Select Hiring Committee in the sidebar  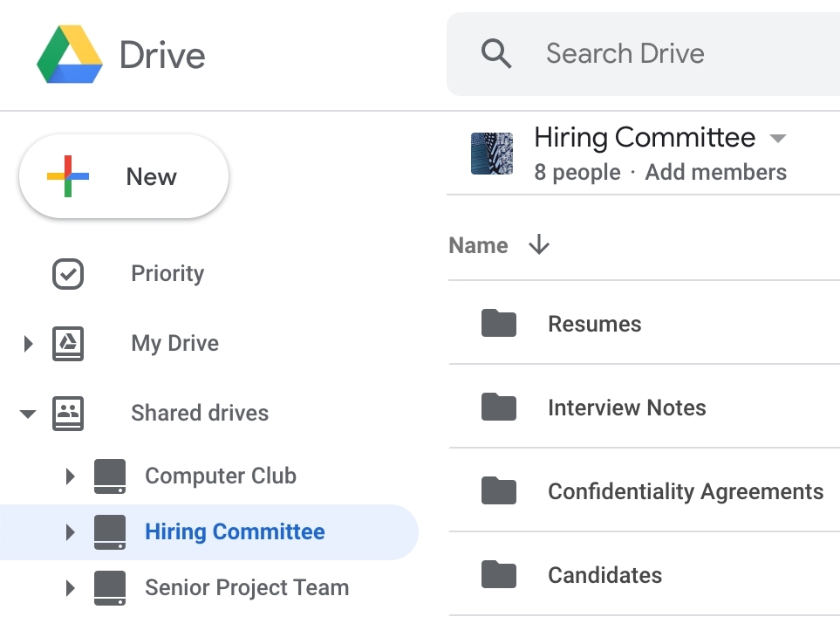[236, 531]
